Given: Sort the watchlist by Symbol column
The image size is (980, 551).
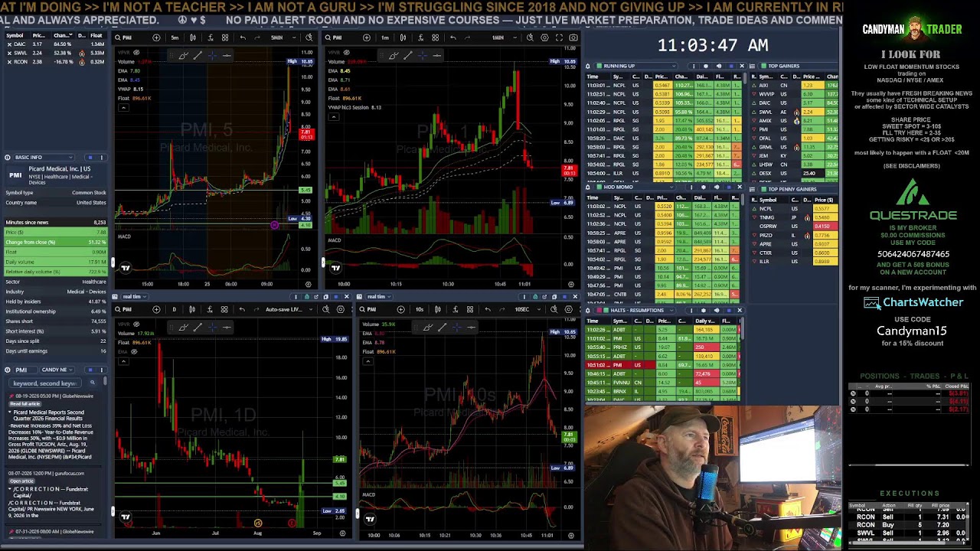Looking at the screenshot, I should (15, 35).
